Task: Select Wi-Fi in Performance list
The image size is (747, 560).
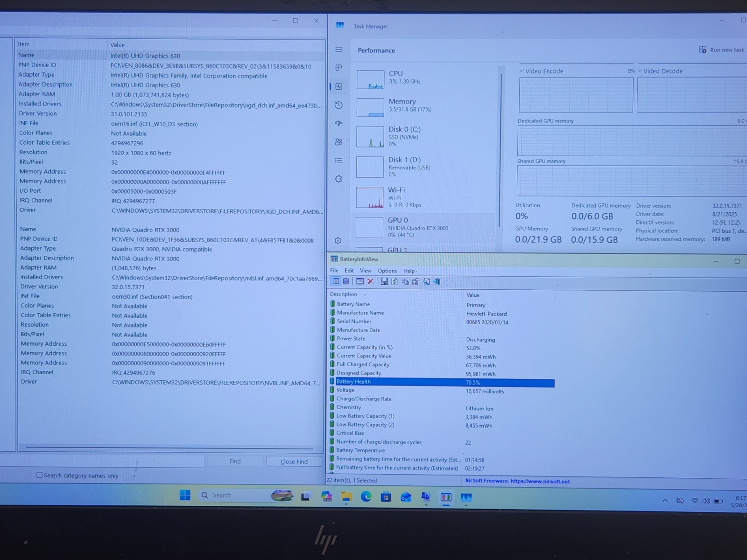Action: pos(425,197)
